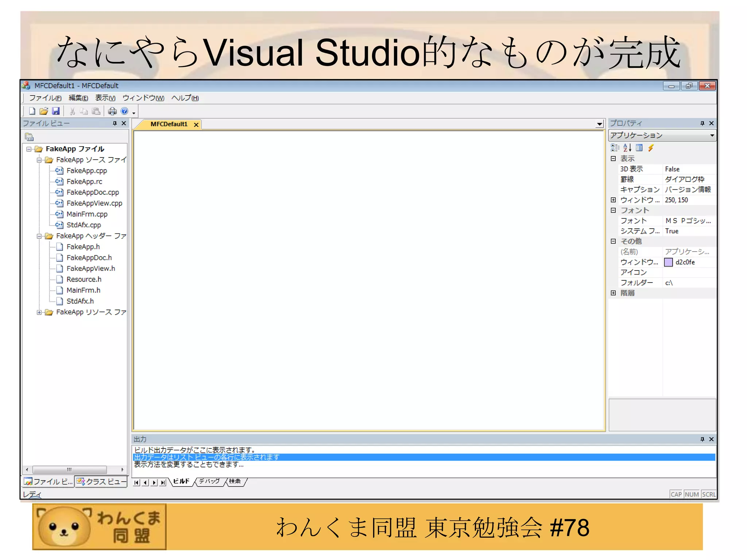This screenshot has height=560, width=747.
Task: Click the フォルダー c:\ value field
Action: pyautogui.click(x=689, y=283)
